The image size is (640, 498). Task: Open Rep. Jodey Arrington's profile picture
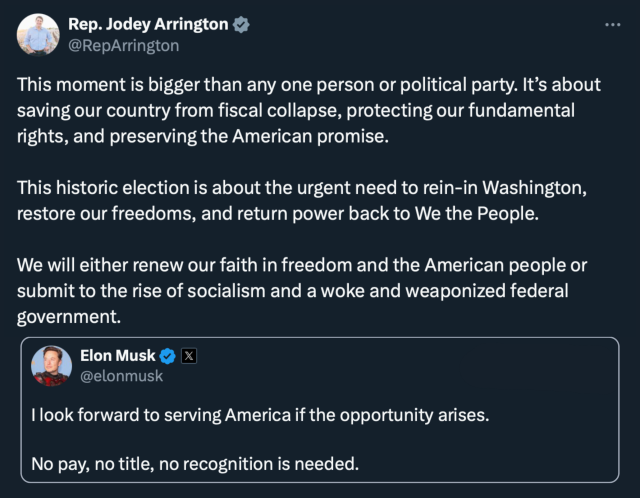(x=37, y=35)
